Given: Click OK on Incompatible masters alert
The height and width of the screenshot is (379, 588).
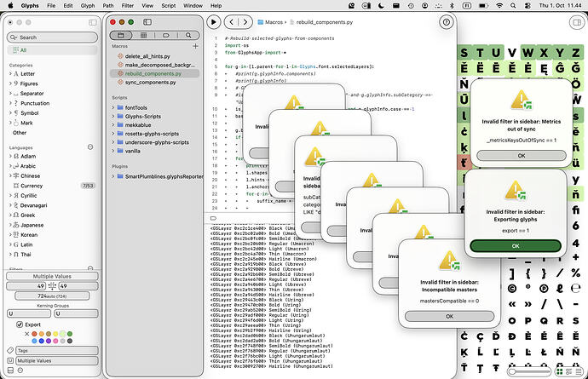Looking at the screenshot, I should (x=450, y=316).
